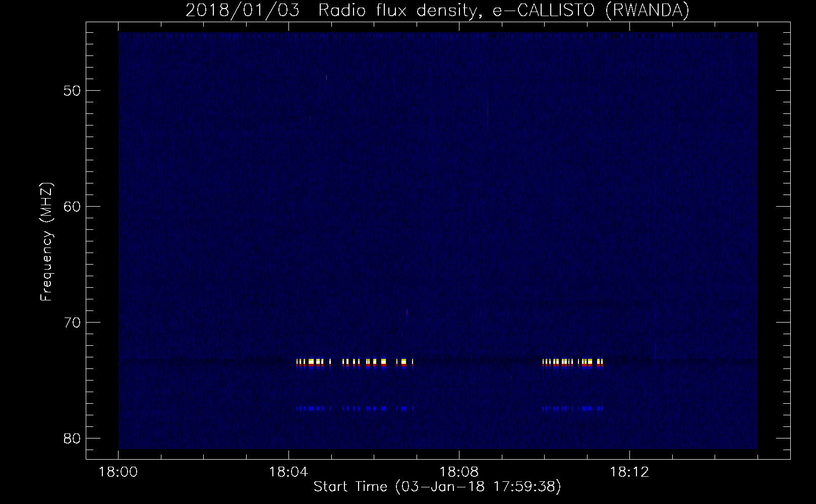Image resolution: width=816 pixels, height=504 pixels.
Task: Click the '18:12' time tick label
Action: pyautogui.click(x=629, y=472)
